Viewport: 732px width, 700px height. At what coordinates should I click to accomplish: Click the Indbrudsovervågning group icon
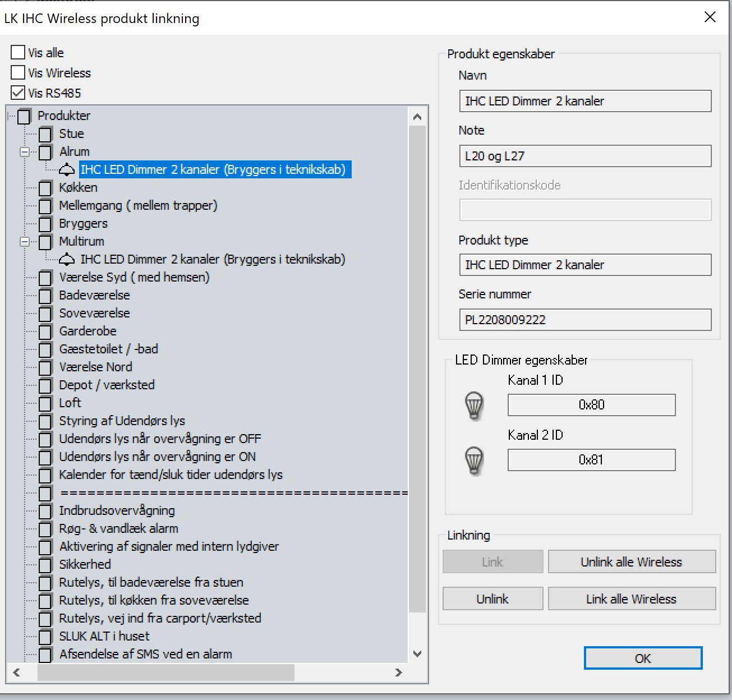pos(45,511)
